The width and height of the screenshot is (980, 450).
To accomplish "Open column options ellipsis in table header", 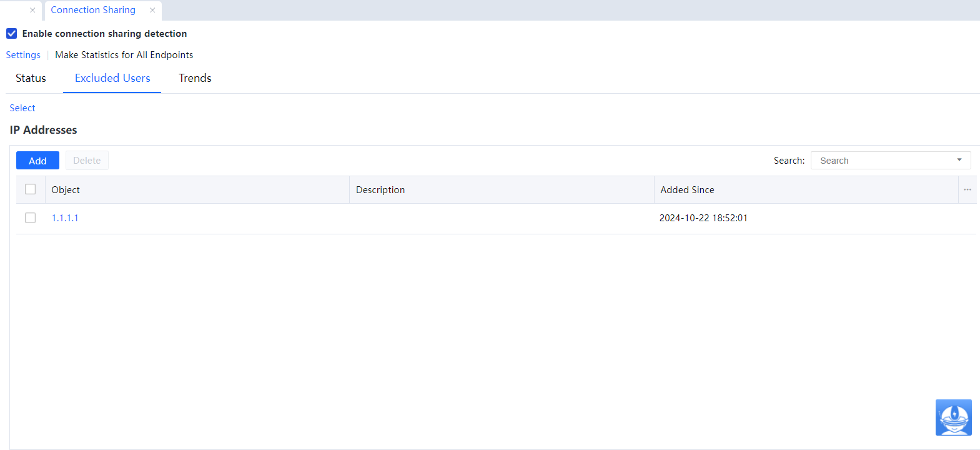I will click(967, 189).
